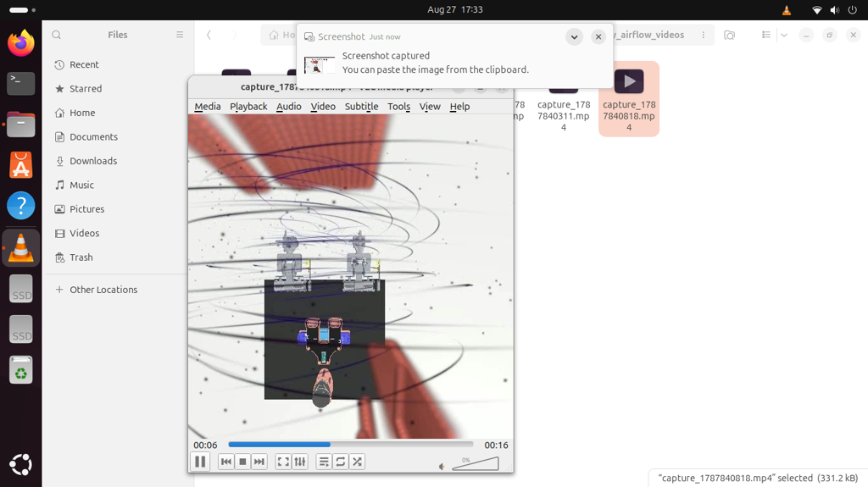Toggle elapsed time display 00:06

click(x=205, y=445)
